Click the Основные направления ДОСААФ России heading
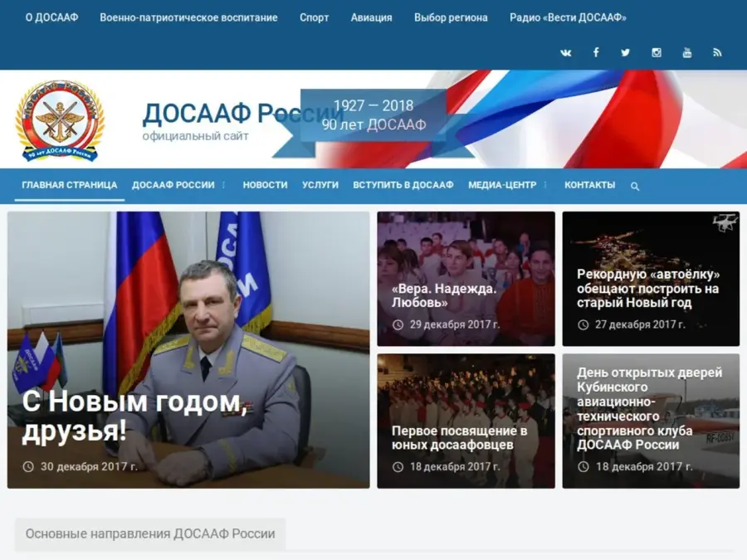This screenshot has height=560, width=747. pyautogui.click(x=150, y=533)
